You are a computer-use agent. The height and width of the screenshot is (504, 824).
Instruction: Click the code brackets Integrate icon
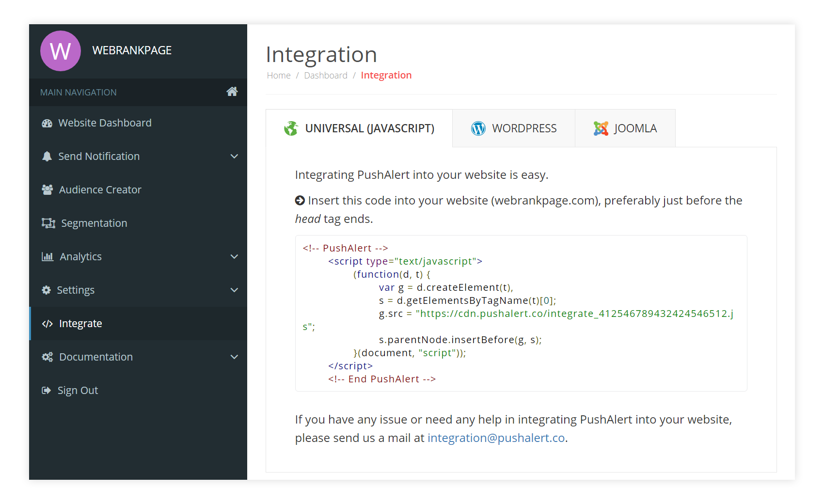(48, 324)
